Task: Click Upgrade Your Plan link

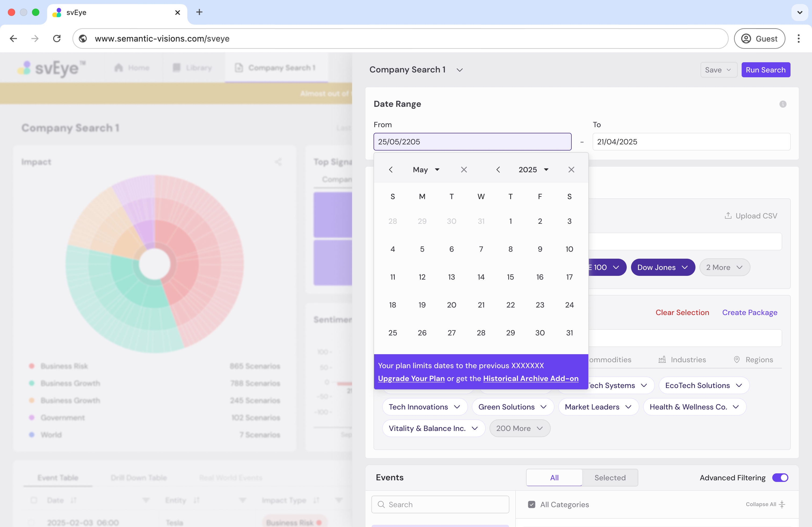Action: [411, 378]
